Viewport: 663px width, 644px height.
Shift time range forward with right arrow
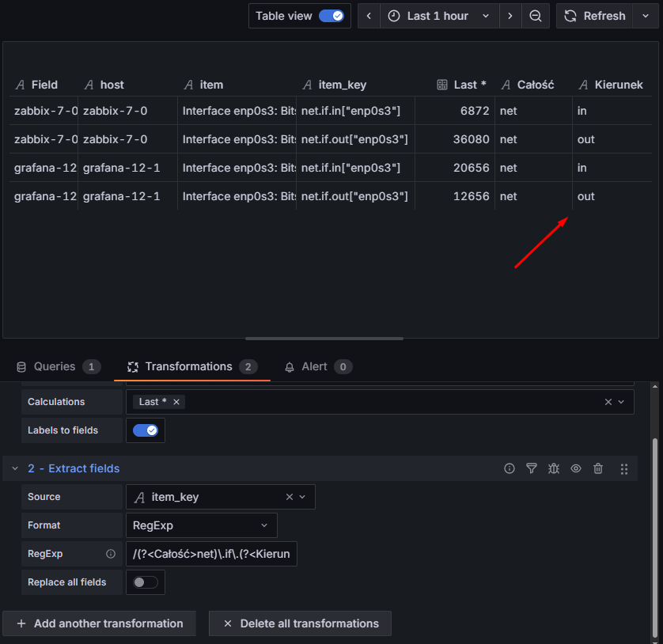tap(510, 16)
